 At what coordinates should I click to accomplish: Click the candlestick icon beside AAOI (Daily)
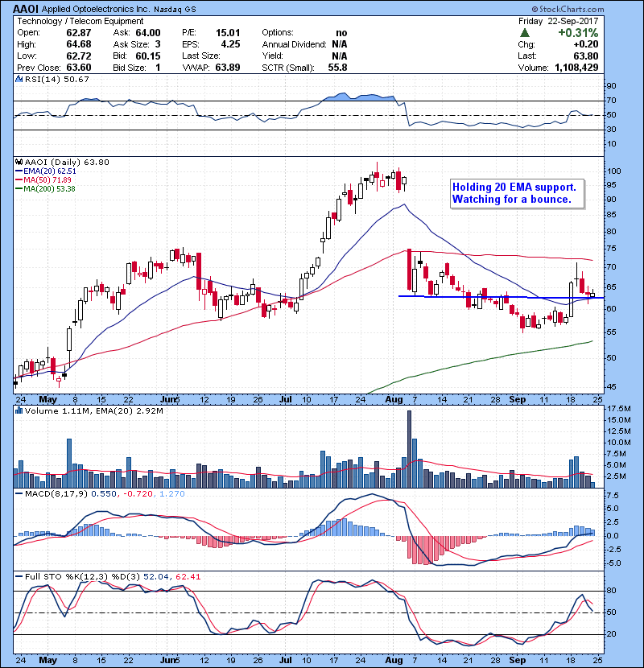[x=19, y=162]
